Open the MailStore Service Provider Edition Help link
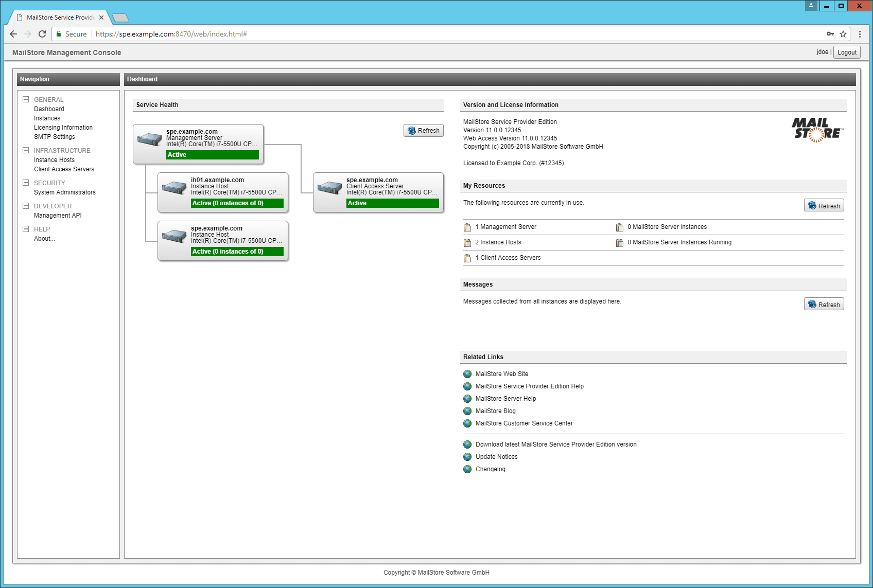The image size is (873, 588). 530,386
